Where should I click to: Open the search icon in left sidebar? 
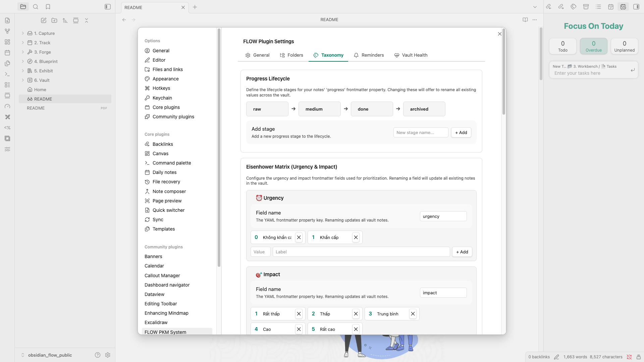coord(36,7)
